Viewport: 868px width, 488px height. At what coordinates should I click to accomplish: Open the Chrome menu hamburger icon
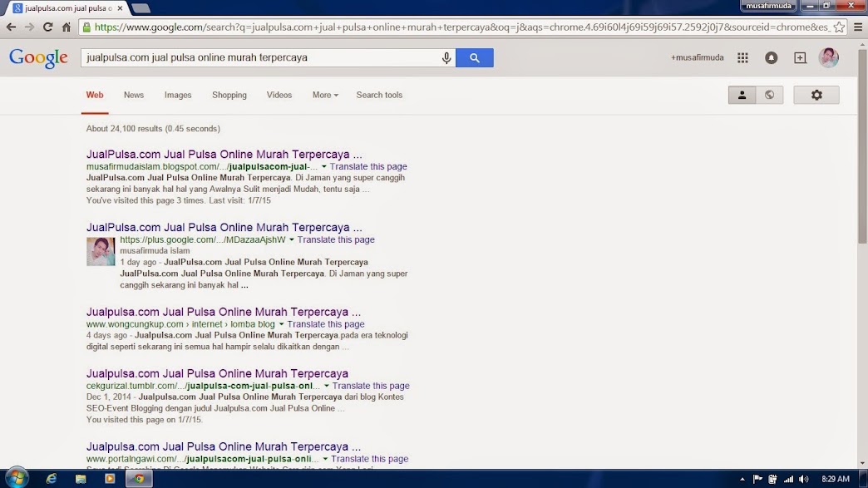pos(858,27)
